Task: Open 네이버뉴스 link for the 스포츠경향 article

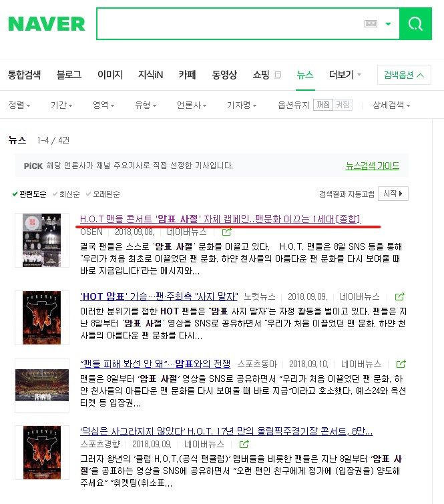Action: pyautogui.click(x=204, y=444)
